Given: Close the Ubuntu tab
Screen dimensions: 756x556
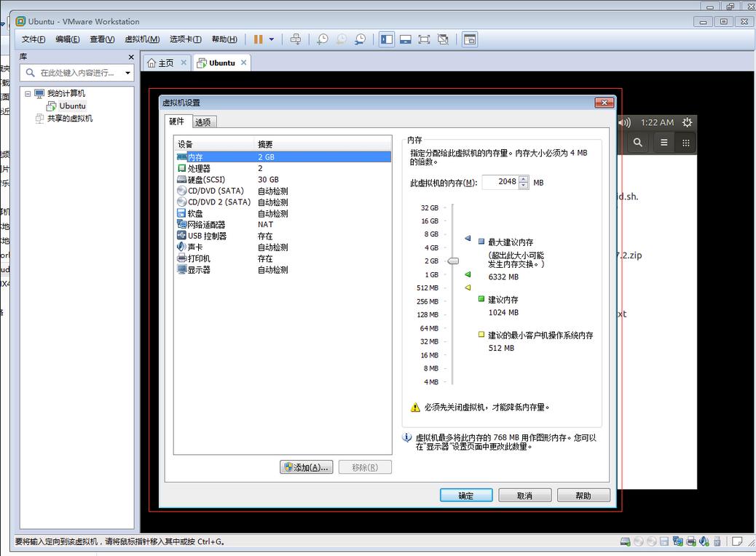Looking at the screenshot, I should 243,63.
